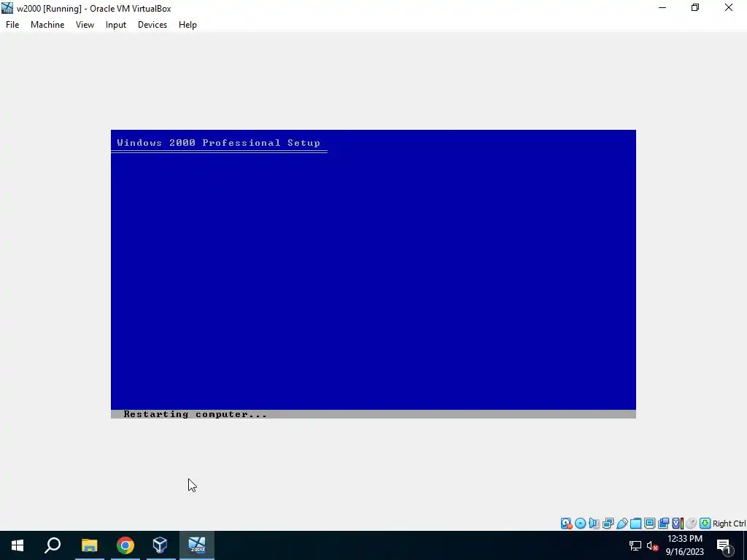Click the 'Windows 2000 Professional Setup' heading

(x=218, y=143)
